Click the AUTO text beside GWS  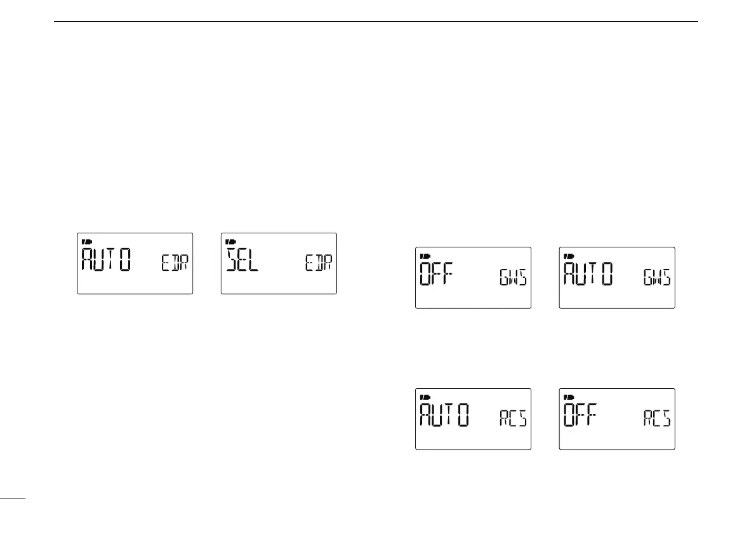(588, 275)
